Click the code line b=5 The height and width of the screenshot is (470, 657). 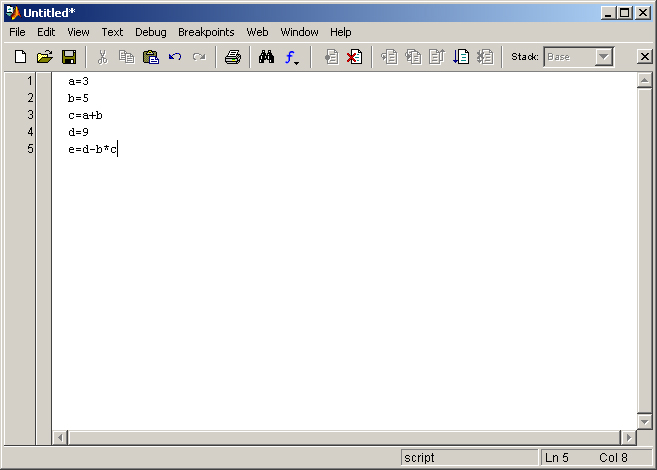click(78, 98)
